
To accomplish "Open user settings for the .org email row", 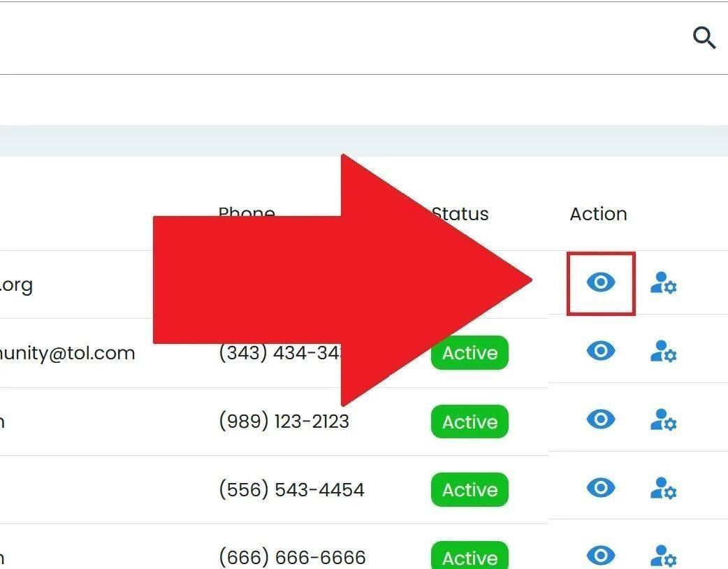I will pyautogui.click(x=663, y=283).
